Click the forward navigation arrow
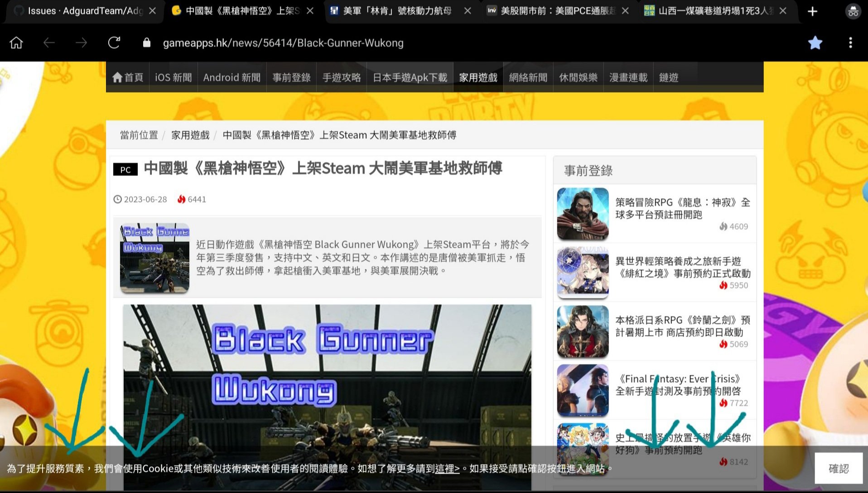The width and height of the screenshot is (868, 493). coord(82,43)
